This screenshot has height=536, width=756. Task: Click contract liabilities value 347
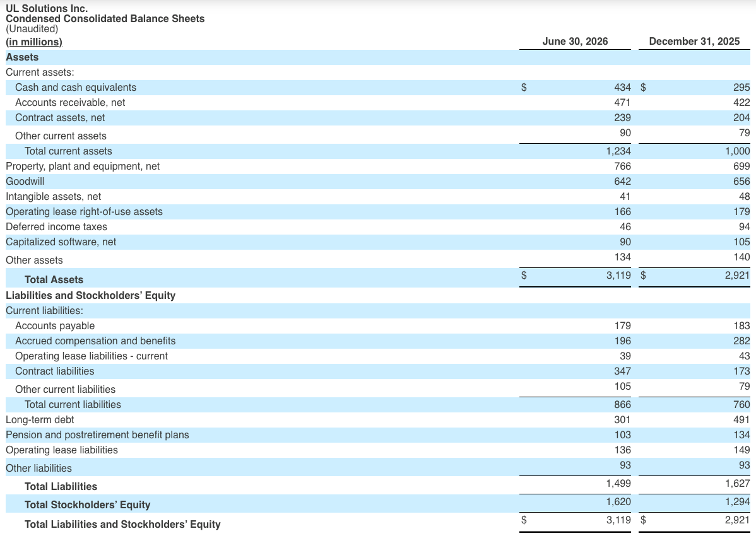(622, 371)
